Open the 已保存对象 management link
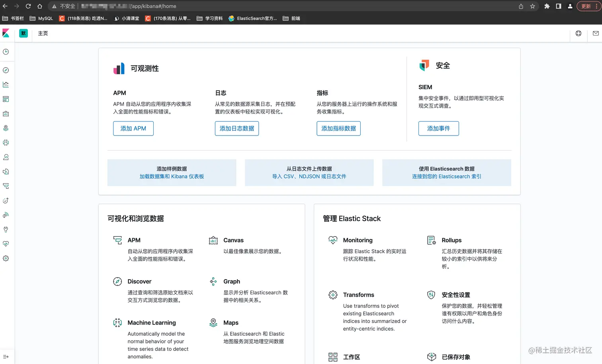Viewport: 602px width, 364px height. (x=456, y=357)
